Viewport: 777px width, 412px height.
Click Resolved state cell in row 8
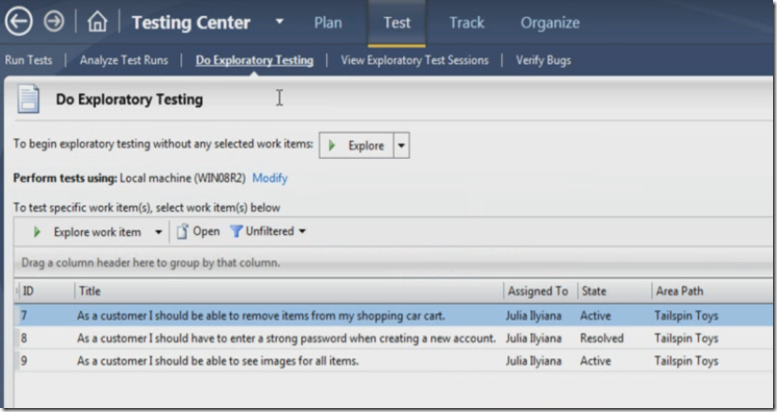(602, 338)
